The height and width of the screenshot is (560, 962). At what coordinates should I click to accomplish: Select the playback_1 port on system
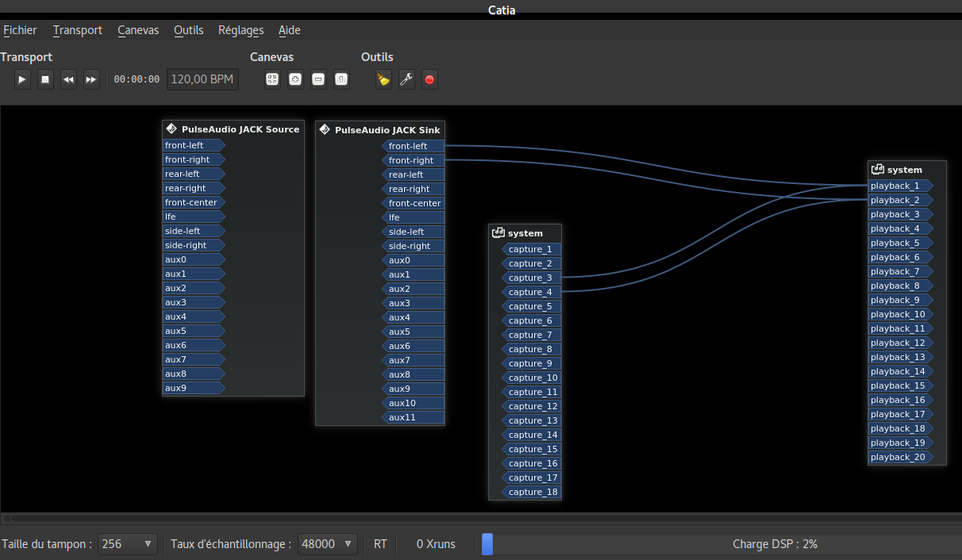click(896, 186)
